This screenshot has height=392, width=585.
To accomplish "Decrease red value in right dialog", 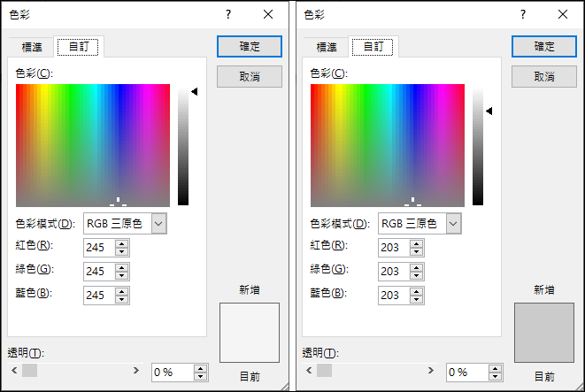I will coord(416,252).
